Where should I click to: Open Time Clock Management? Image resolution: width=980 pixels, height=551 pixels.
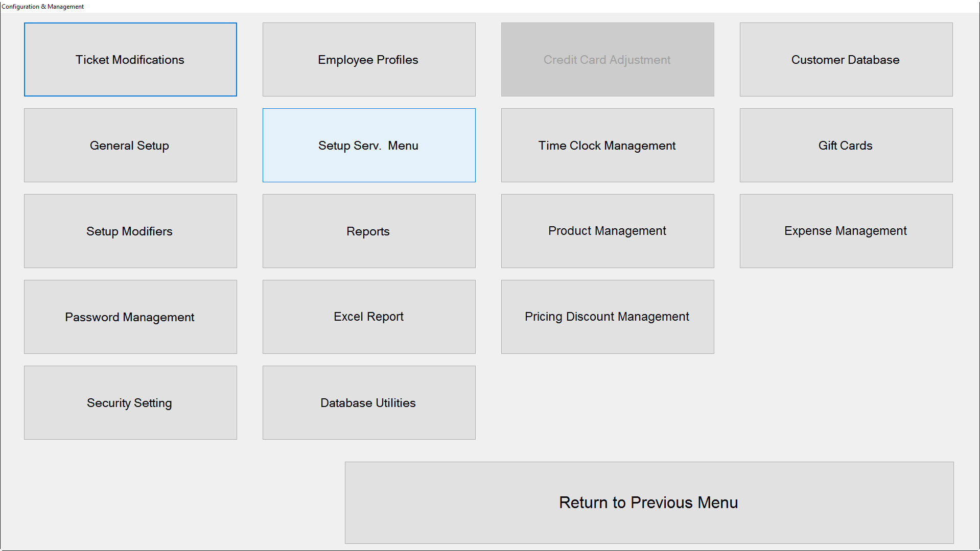point(607,145)
